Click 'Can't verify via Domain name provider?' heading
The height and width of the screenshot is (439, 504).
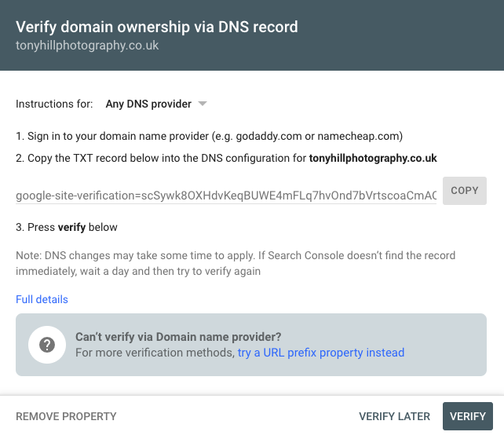pyautogui.click(x=178, y=337)
